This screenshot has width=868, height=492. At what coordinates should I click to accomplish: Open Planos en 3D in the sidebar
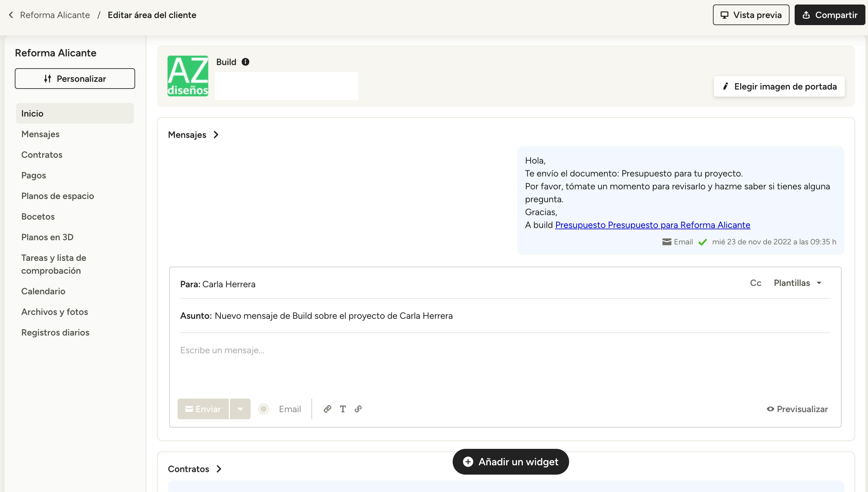47,237
